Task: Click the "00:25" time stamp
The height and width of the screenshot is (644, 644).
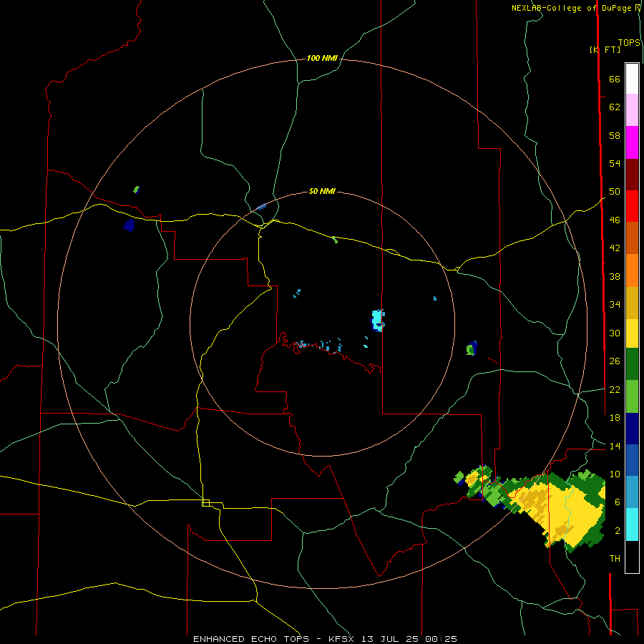Action: (x=441, y=639)
